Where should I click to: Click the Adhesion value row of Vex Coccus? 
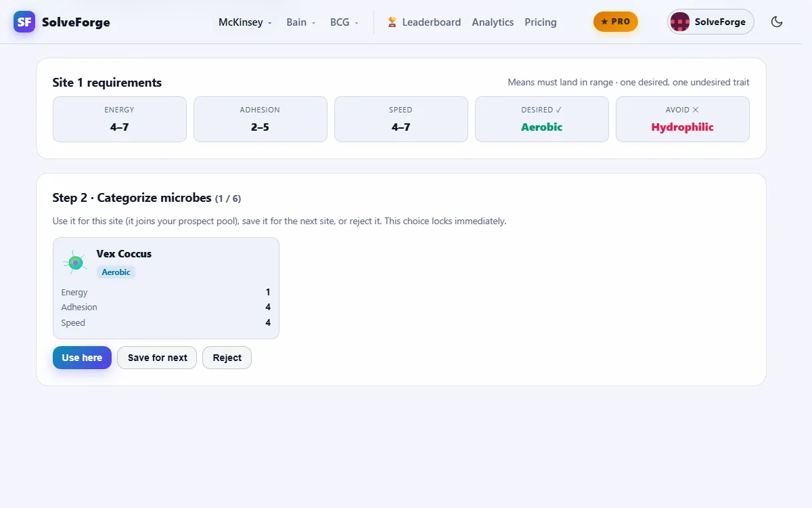click(x=166, y=308)
